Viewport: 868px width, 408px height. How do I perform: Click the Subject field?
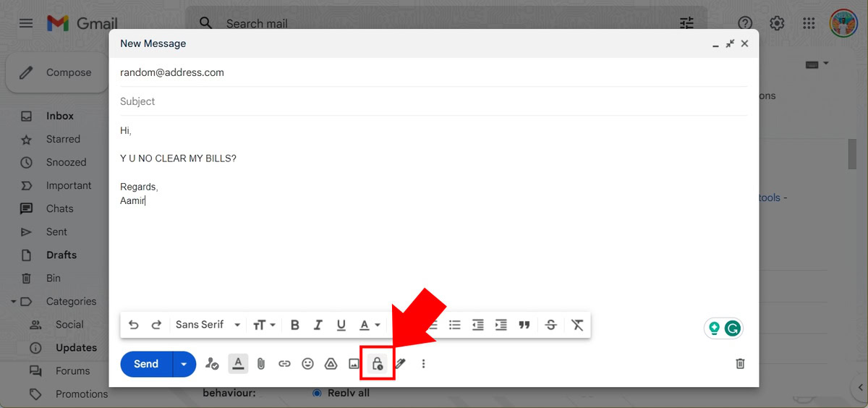tap(434, 101)
